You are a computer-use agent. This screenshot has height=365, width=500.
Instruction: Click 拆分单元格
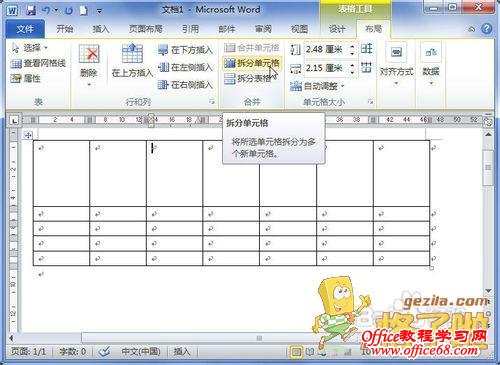click(252, 63)
